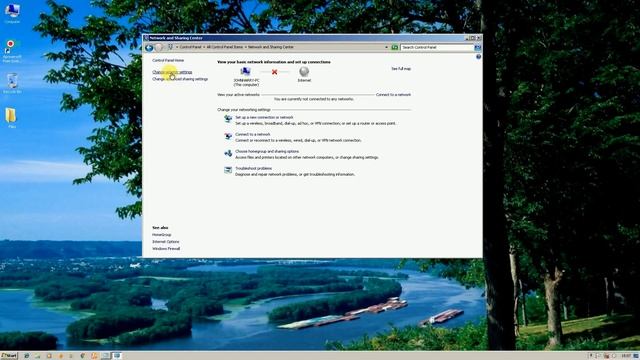Viewport: 640px width, 360px height.
Task: Click "You are currently not connected" text
Action: (x=313, y=99)
